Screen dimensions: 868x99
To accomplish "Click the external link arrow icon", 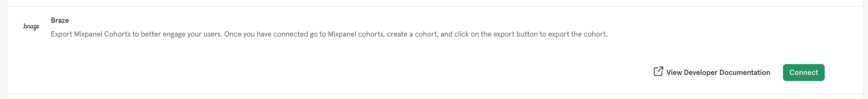I will (x=658, y=71).
